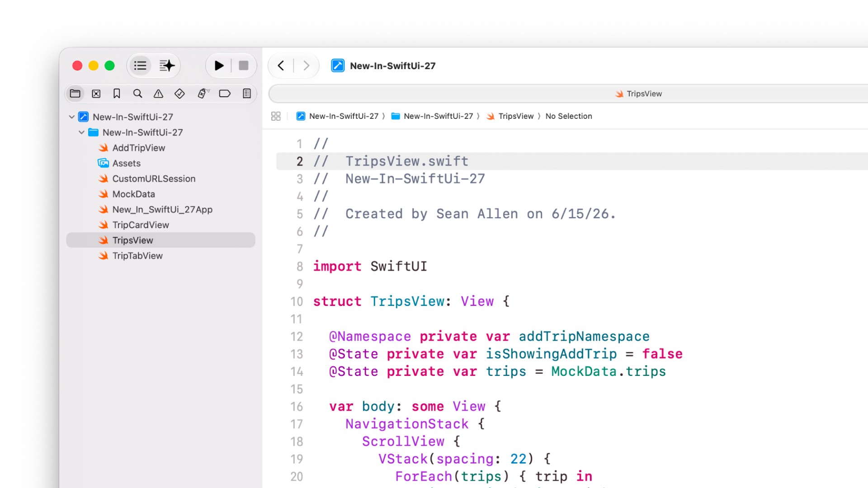Screen dimensions: 868x488
Task: Open the coding assistant sparkle button
Action: pyautogui.click(x=167, y=66)
